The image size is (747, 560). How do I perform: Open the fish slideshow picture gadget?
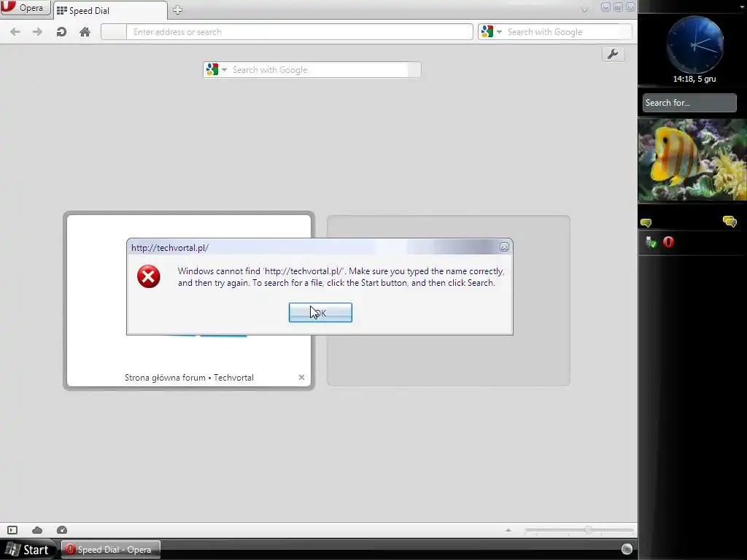(x=693, y=160)
